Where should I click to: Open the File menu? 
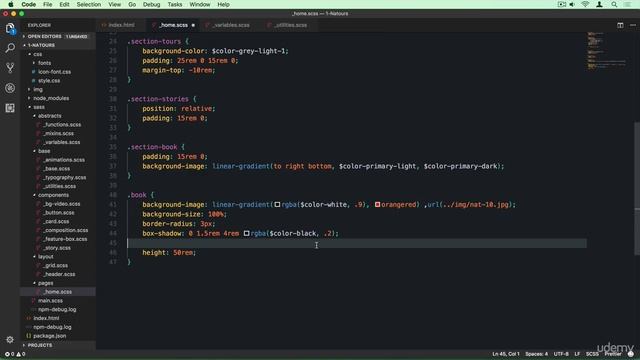[48, 4]
